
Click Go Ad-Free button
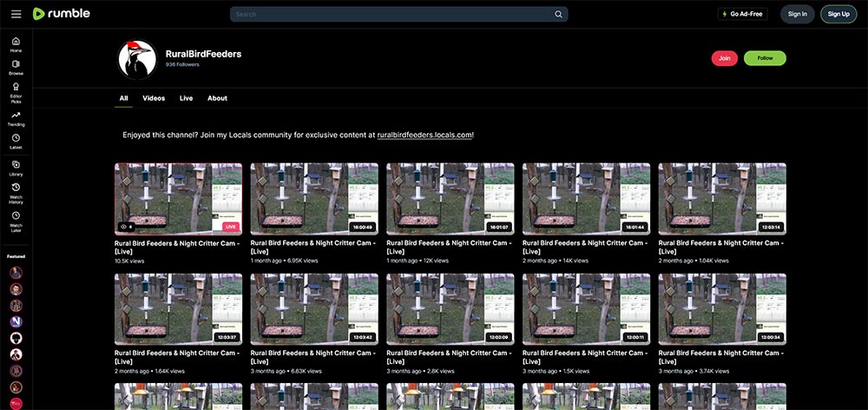coord(742,14)
